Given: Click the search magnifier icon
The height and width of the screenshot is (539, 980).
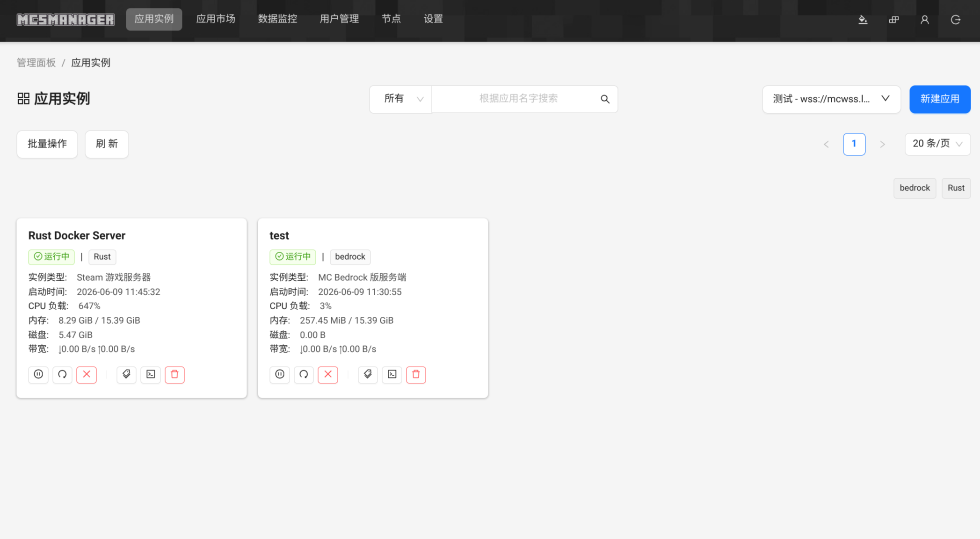Looking at the screenshot, I should tap(605, 99).
